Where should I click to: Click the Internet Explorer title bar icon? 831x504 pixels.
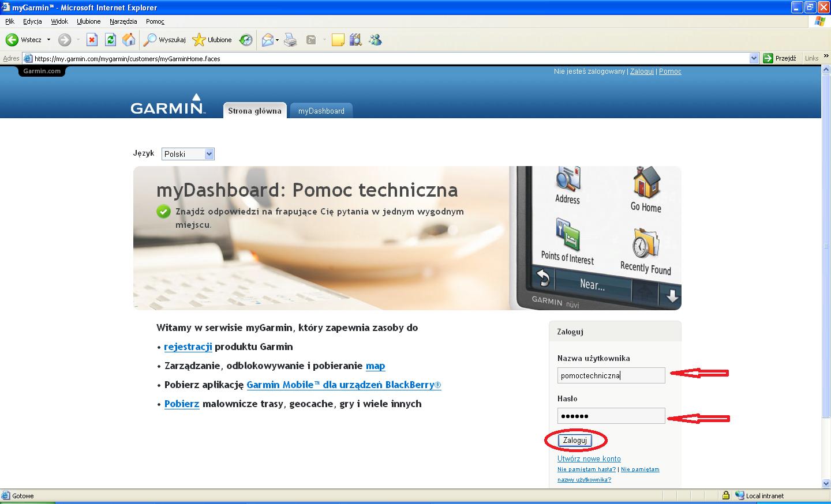pyautogui.click(x=6, y=7)
